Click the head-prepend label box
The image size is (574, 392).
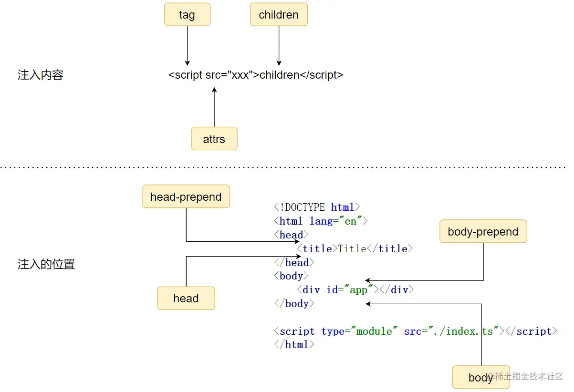[186, 196]
